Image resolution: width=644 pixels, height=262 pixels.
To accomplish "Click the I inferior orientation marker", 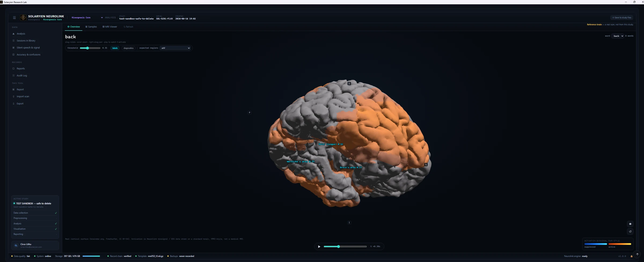I will click(349, 223).
